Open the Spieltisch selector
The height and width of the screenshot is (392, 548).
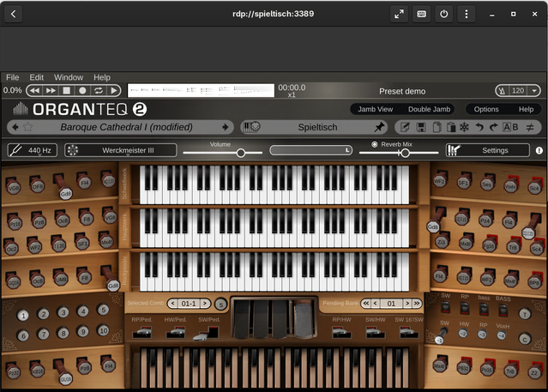tap(317, 127)
